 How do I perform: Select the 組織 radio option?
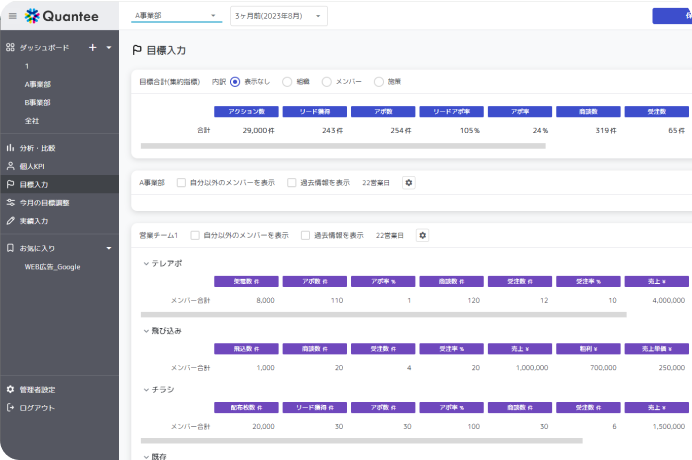click(287, 82)
